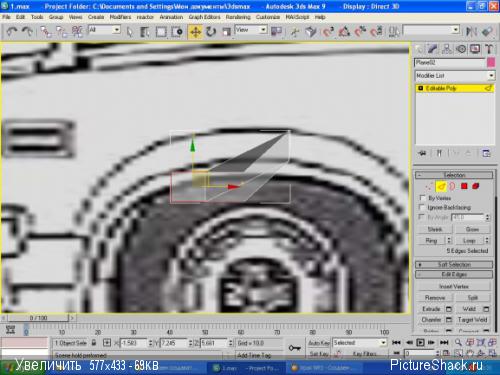Viewport: 500px width, 375px height.
Task: Click the Remove edges button
Action: point(435,298)
